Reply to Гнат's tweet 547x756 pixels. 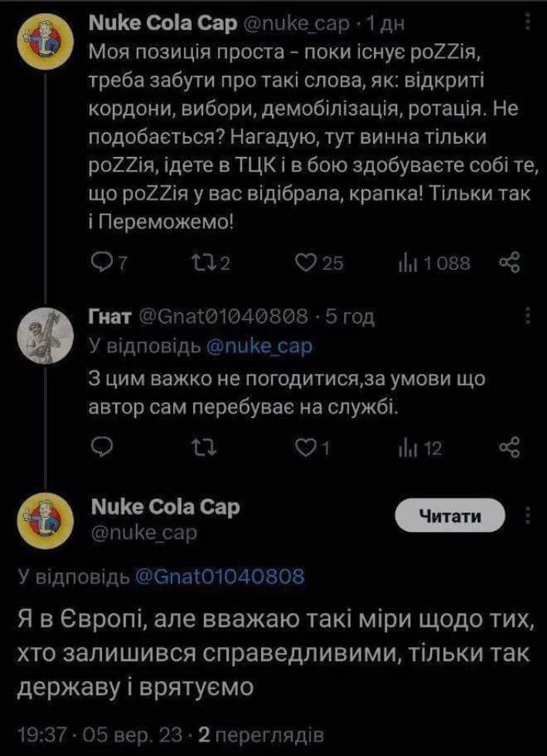[x=101, y=447]
